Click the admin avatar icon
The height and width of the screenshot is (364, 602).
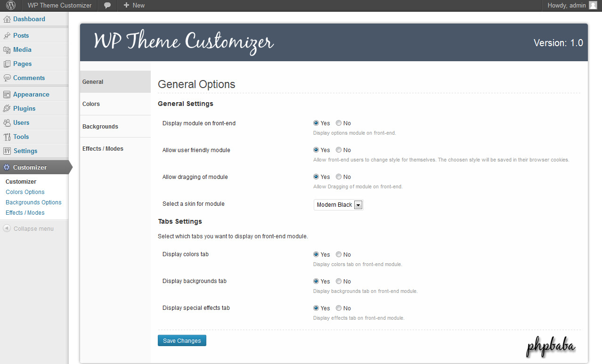point(593,6)
